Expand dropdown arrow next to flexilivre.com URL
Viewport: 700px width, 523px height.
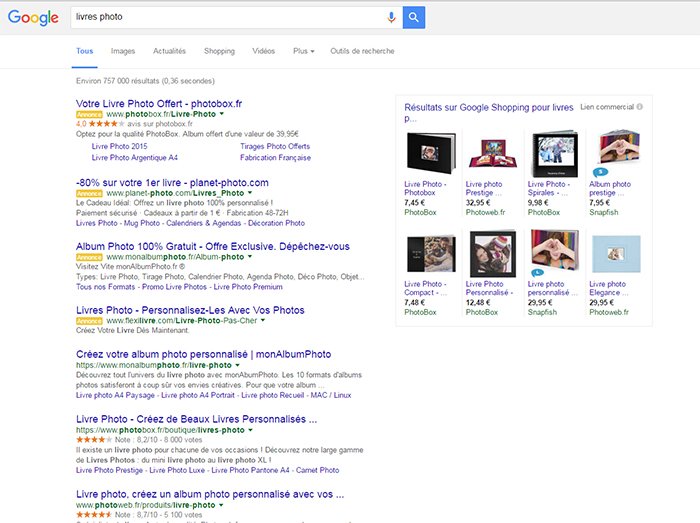pyautogui.click(x=263, y=320)
